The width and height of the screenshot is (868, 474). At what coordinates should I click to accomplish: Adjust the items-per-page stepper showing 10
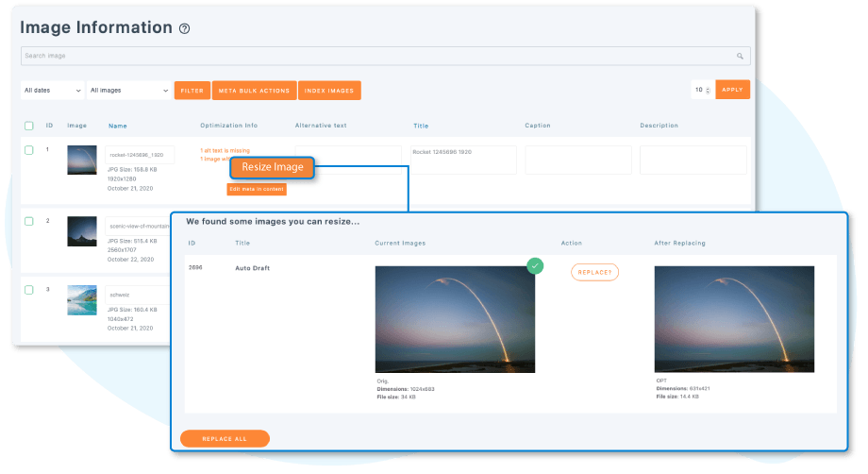702,91
